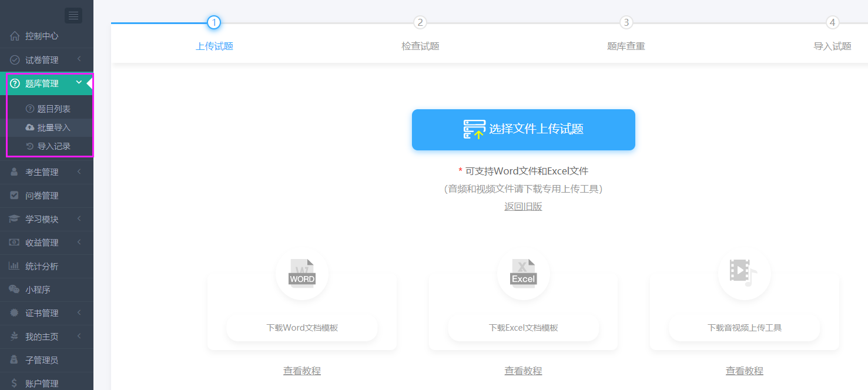Open 查看教程 under the Excel template
The height and width of the screenshot is (390, 868).
click(x=523, y=371)
